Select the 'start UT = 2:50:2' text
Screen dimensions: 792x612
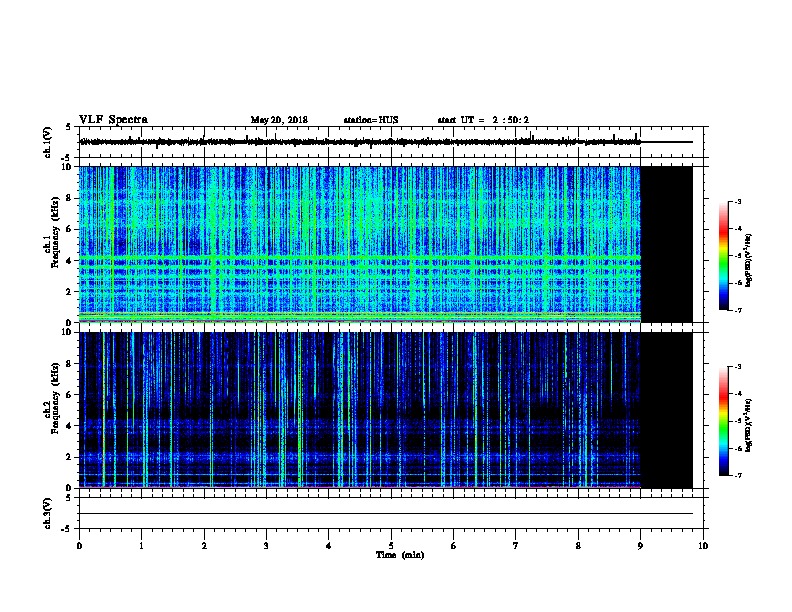483,120
